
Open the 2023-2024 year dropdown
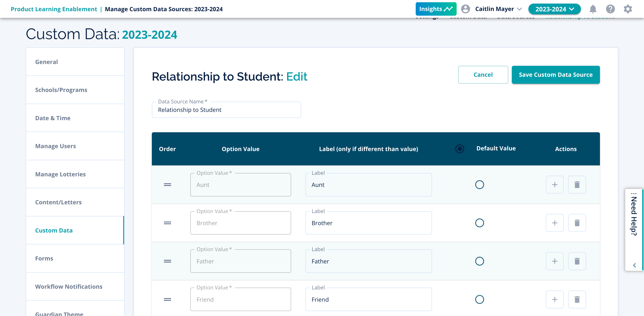(554, 9)
